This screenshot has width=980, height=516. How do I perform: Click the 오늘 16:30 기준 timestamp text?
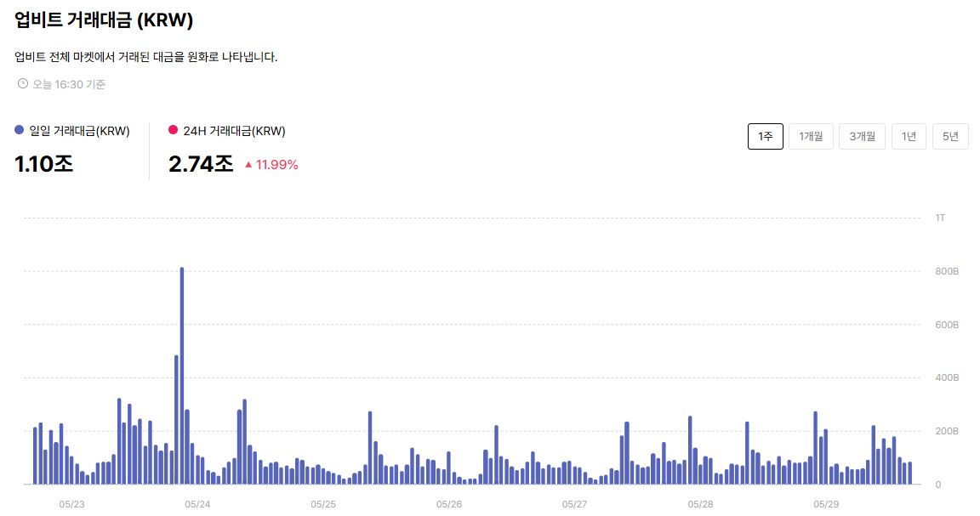point(69,84)
